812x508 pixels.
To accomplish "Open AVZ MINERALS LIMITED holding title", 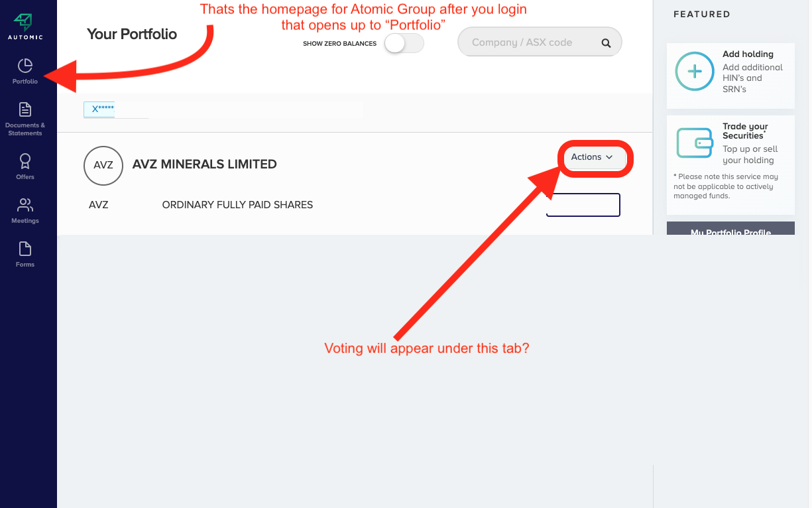I will coord(205,164).
